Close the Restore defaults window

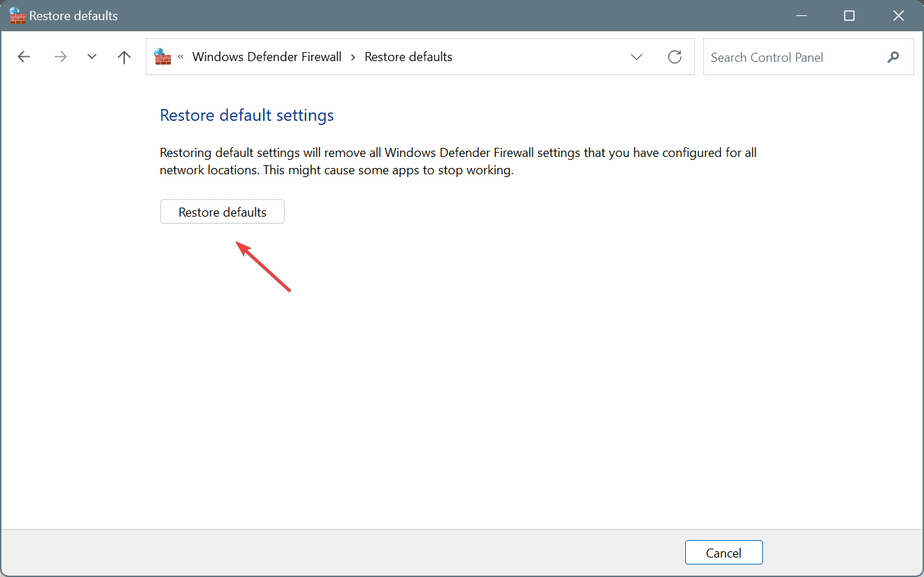[897, 15]
